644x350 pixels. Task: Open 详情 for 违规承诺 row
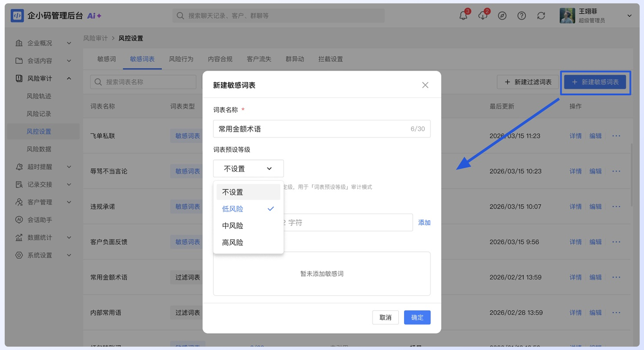coord(575,207)
